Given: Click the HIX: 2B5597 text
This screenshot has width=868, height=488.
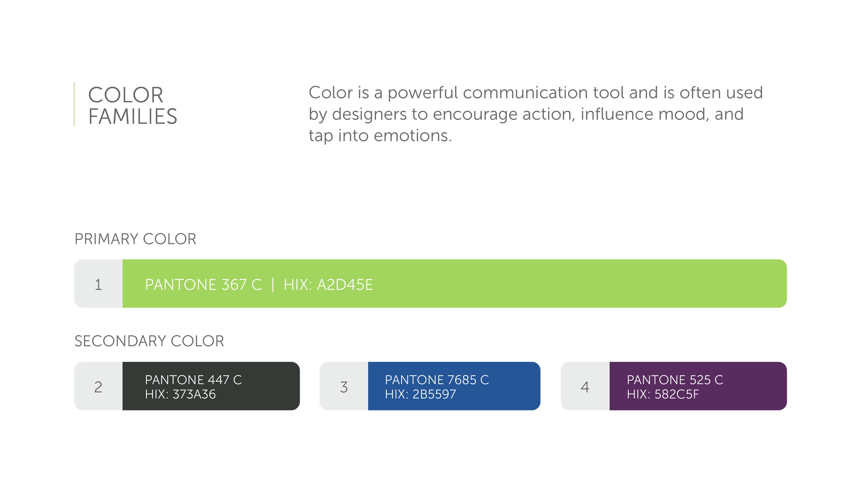Looking at the screenshot, I should coord(420,394).
